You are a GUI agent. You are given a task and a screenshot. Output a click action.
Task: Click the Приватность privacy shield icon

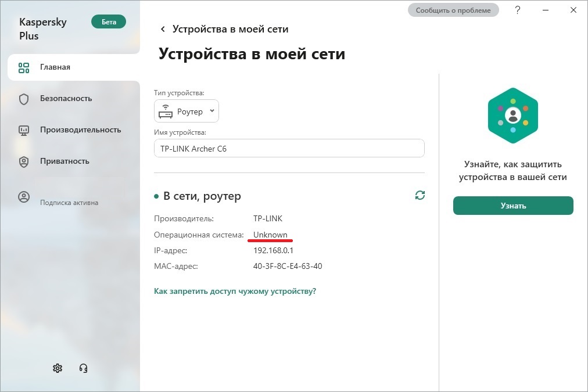(x=24, y=161)
